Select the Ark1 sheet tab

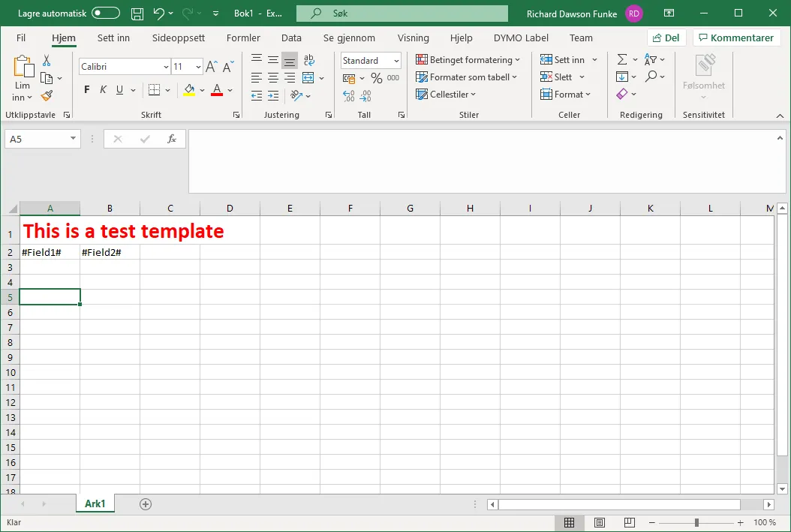[95, 503]
